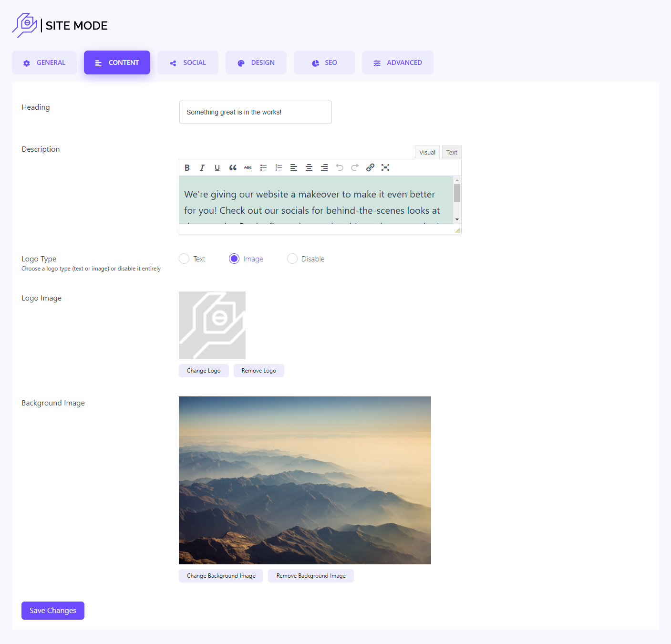Align description text left
Viewport: 671px width, 644px height.
click(x=294, y=167)
